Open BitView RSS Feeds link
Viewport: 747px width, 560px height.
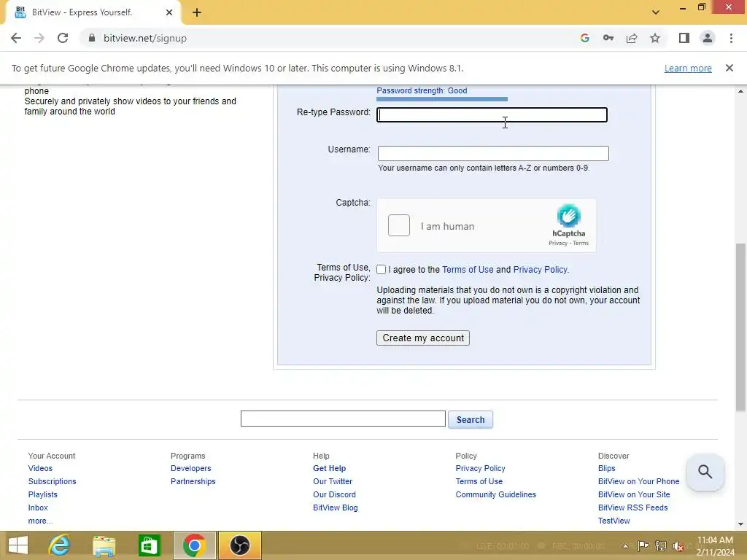click(632, 507)
